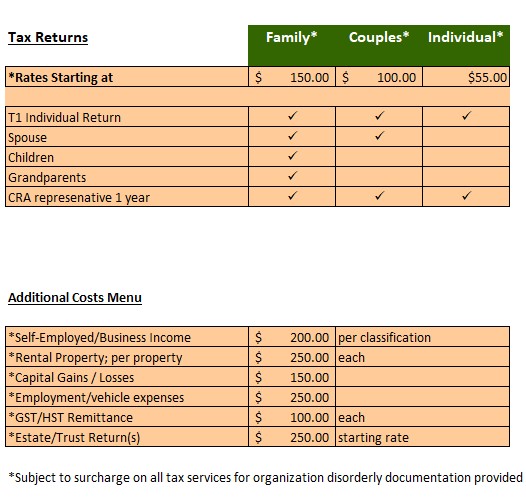
Task: Click the Tax Returns heading
Action: point(48,37)
